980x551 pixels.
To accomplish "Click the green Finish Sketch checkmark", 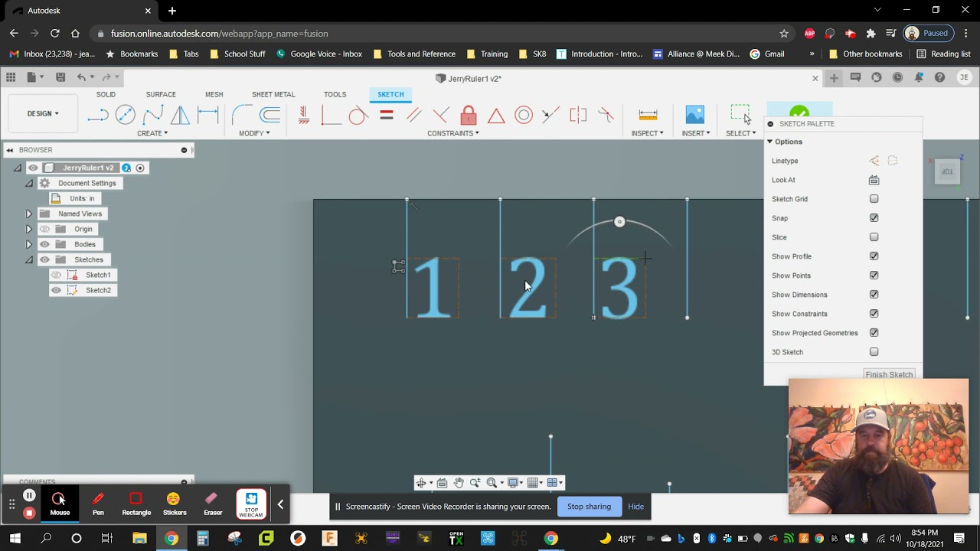I will point(799,112).
